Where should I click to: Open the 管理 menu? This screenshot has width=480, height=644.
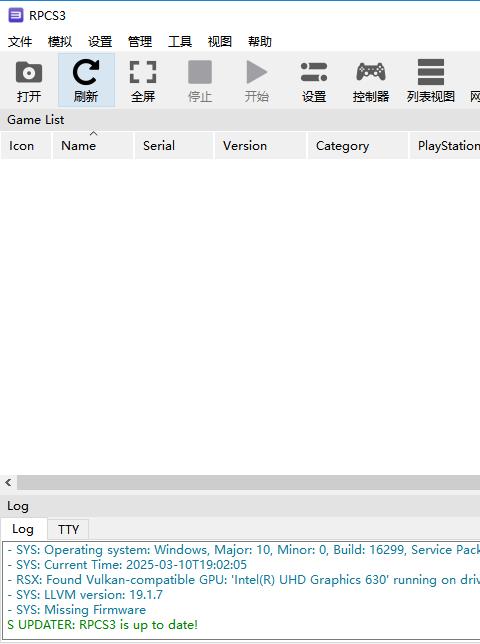140,41
